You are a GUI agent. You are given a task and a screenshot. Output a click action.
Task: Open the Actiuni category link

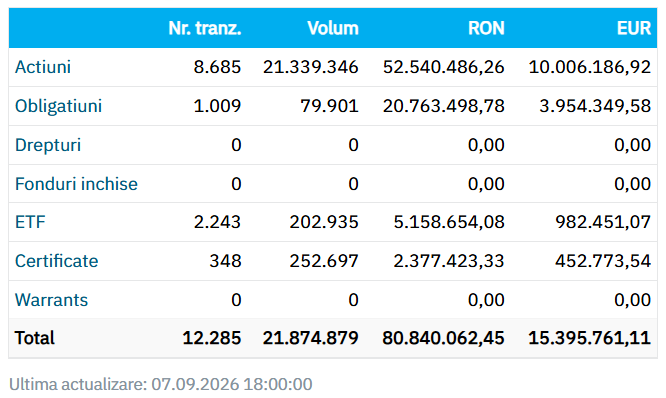42,67
